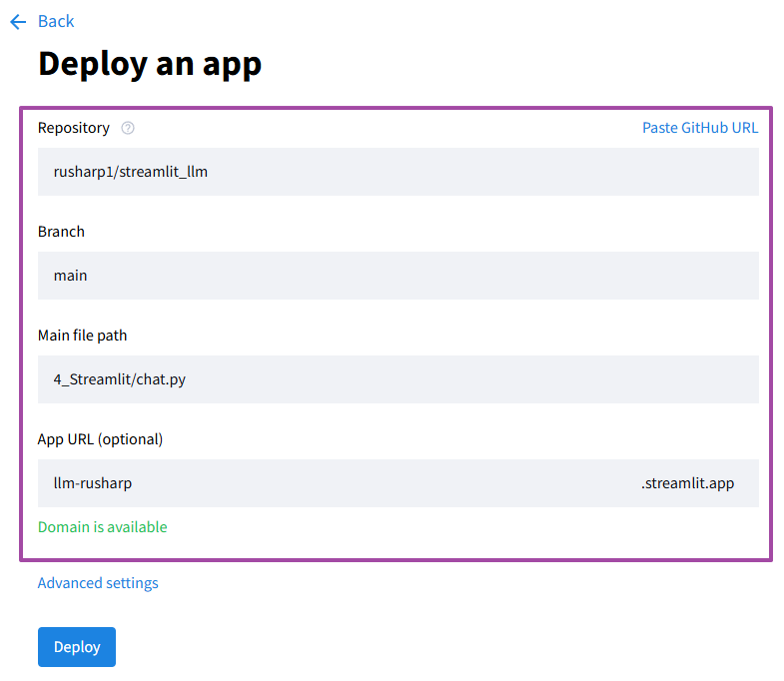Click the 'Domain is available' message
This screenshot has height=681, width=784.
[103, 527]
